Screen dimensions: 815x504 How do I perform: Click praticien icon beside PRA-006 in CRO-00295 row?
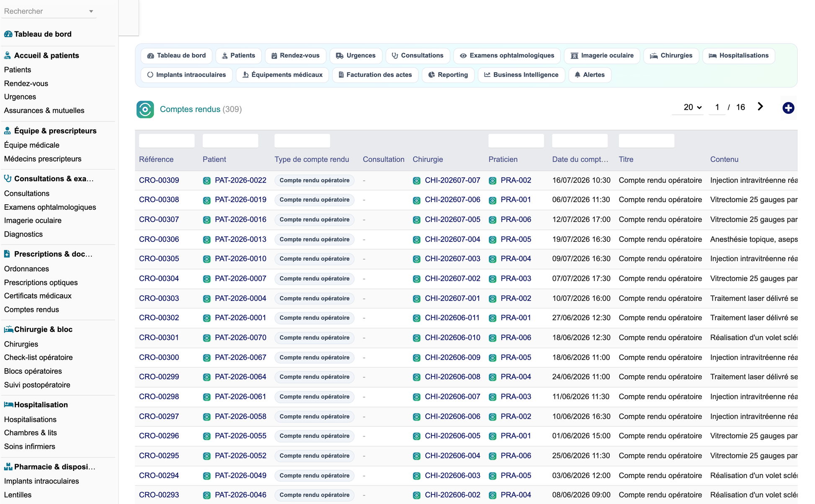click(493, 456)
